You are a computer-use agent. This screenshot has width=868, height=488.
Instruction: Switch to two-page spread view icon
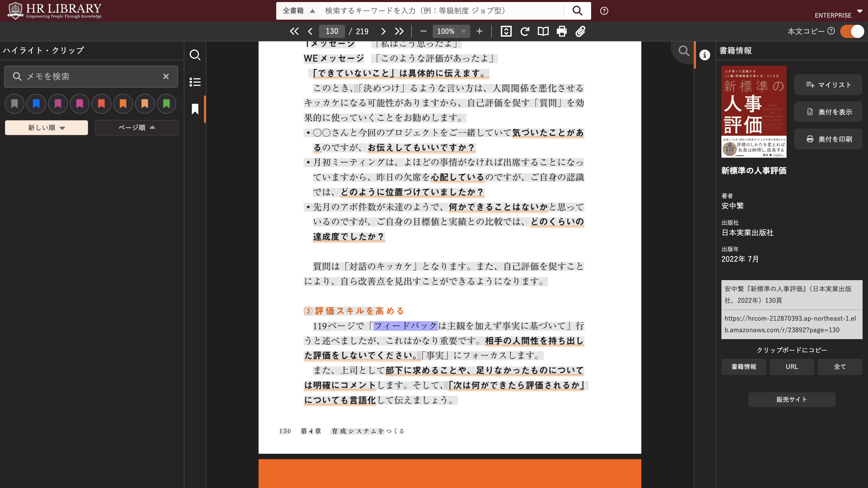[543, 31]
